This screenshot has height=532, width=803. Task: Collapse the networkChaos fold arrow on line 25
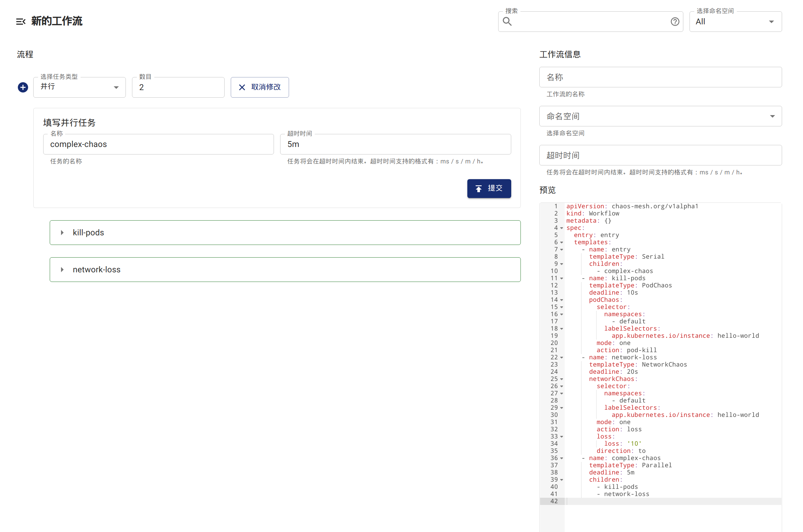click(562, 379)
